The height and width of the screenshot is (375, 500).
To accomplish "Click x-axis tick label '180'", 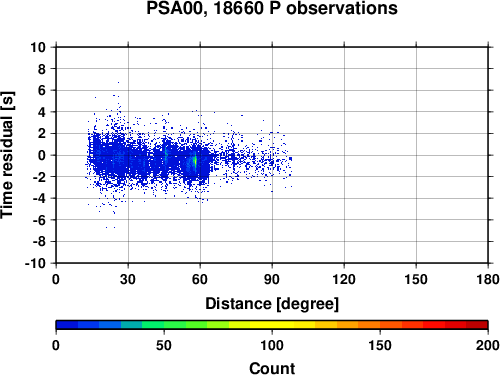I will [488, 279].
